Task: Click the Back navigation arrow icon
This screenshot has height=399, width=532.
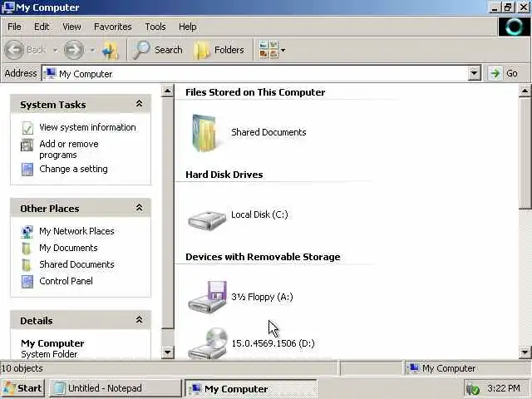Action: tap(14, 50)
